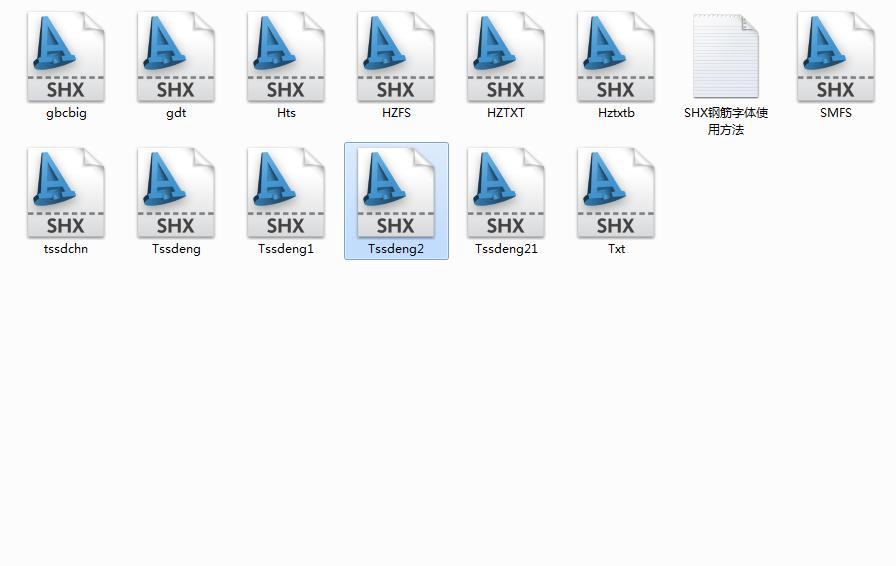The width and height of the screenshot is (896, 566).
Task: Select the Txt SHX file icon
Action: [x=616, y=193]
